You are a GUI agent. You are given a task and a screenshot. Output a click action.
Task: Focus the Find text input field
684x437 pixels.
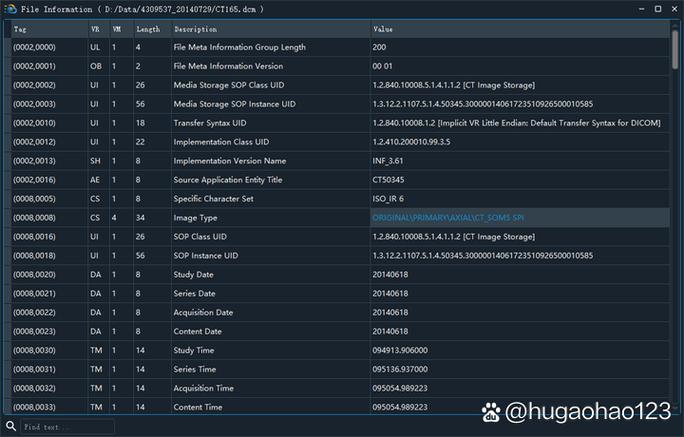68,427
